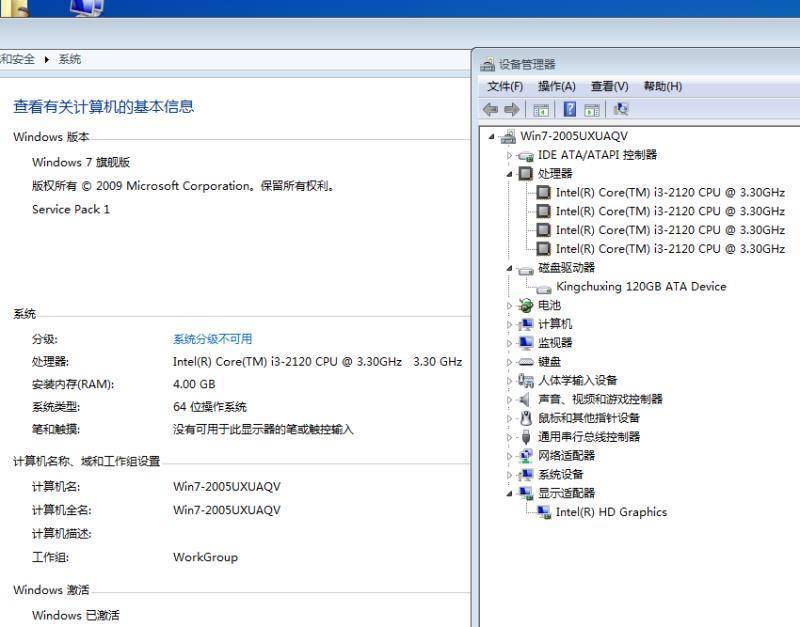Collapse the 磁盘驱动器 node
This screenshot has width=800, height=627.
point(509,268)
